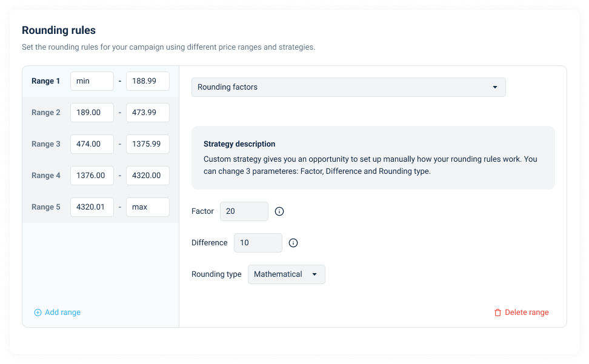Click the info icon beside the Factor field
This screenshot has width=589, height=364.
[x=279, y=211]
